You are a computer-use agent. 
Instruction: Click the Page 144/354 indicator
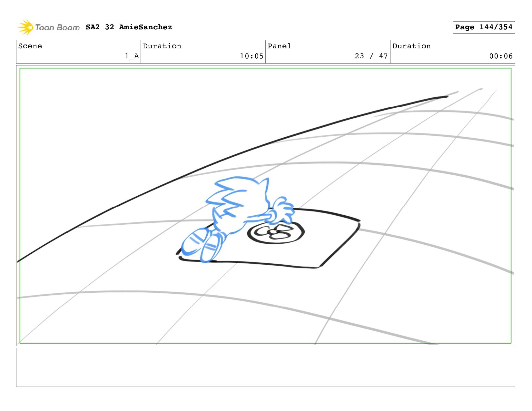click(x=484, y=27)
